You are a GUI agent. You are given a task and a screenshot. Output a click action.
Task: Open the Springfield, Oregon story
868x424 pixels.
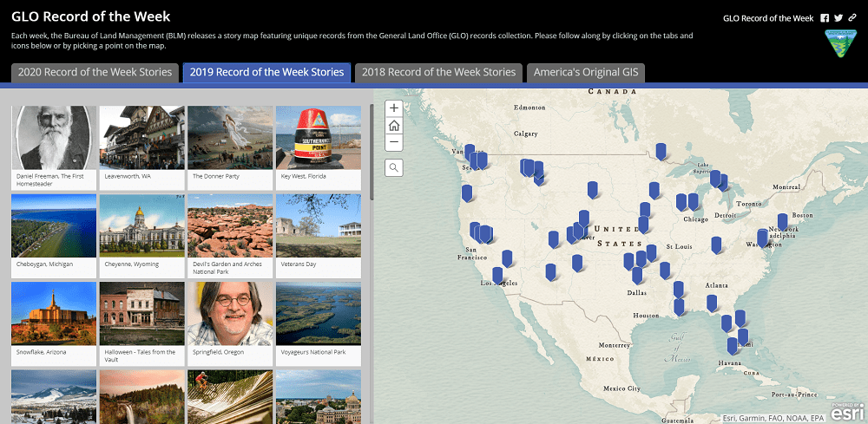tap(230, 324)
